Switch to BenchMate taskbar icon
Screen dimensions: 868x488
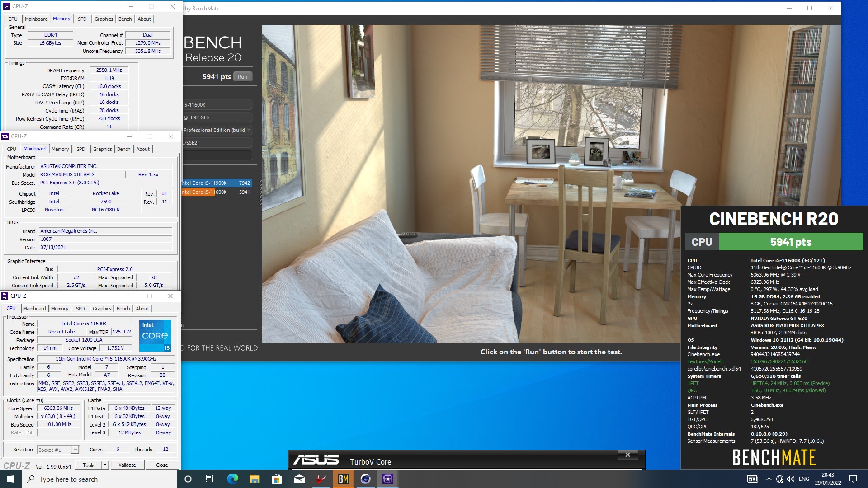343,479
